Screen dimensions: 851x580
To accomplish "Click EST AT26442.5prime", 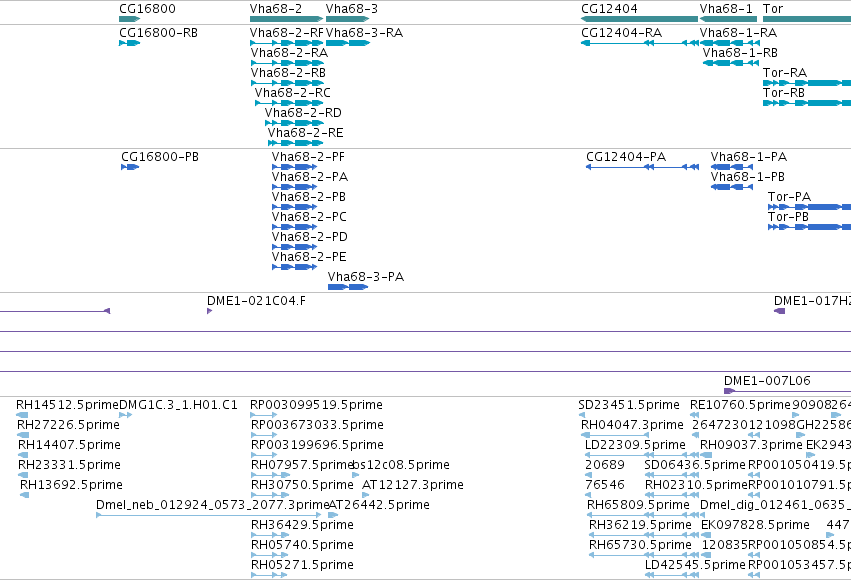I will tap(379, 506).
